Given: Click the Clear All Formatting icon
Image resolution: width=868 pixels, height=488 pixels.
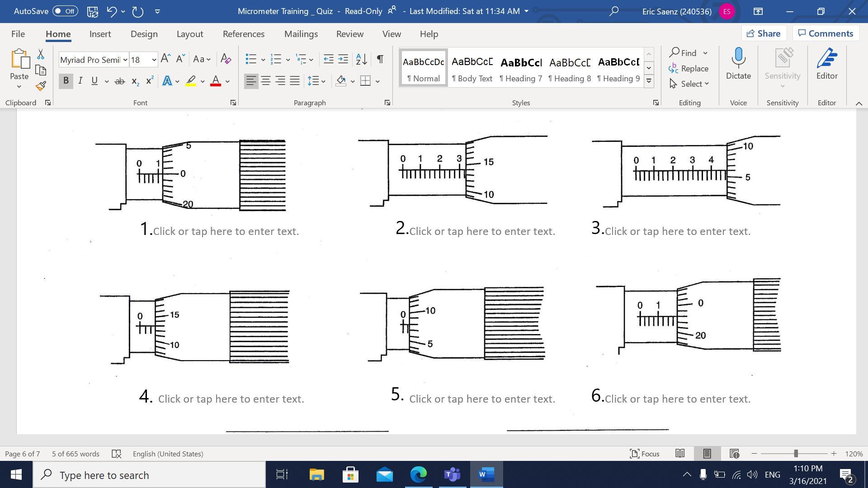Looking at the screenshot, I should point(226,59).
